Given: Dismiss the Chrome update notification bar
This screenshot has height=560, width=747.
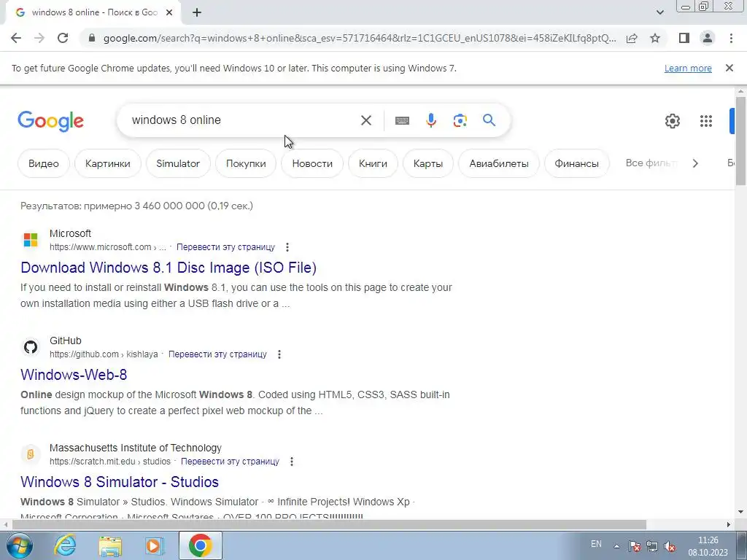Looking at the screenshot, I should tap(729, 68).
